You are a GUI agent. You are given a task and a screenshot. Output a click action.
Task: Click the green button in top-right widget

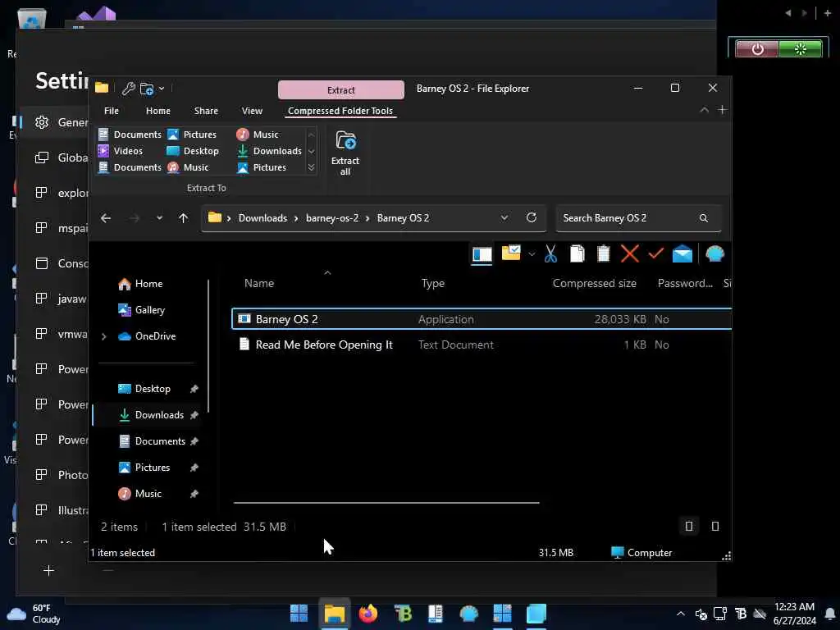(x=801, y=49)
